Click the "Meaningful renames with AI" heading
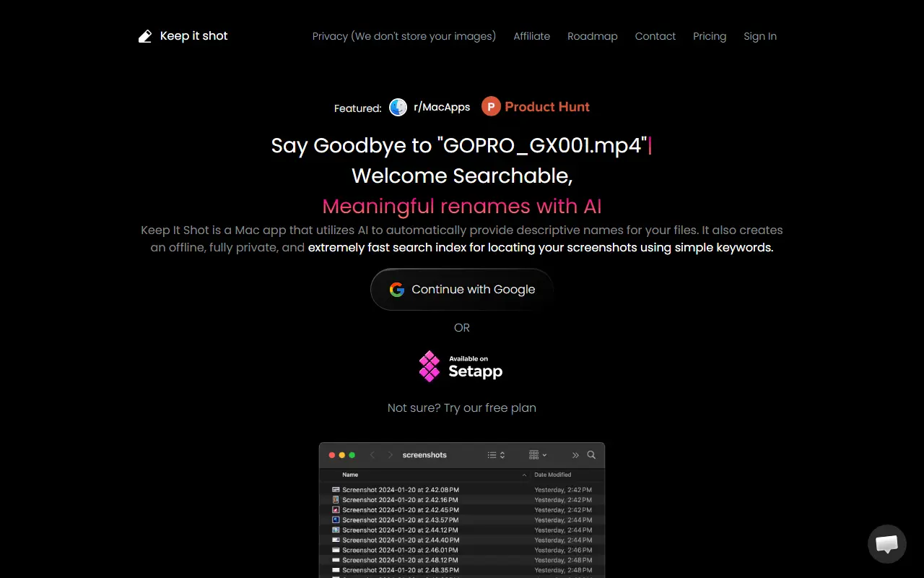This screenshot has width=924, height=578. point(462,207)
